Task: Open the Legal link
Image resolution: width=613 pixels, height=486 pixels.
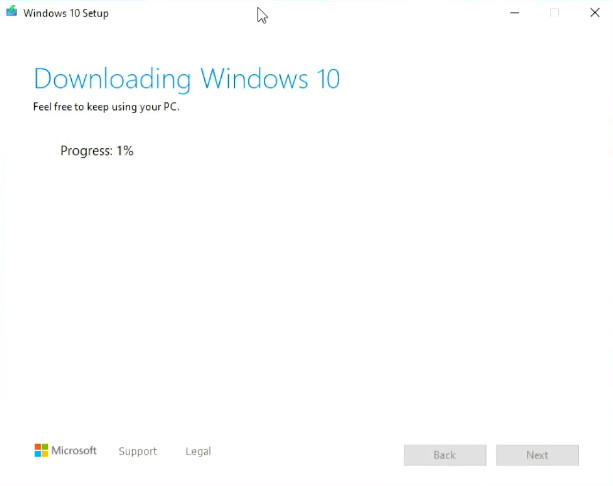Action: (198, 452)
